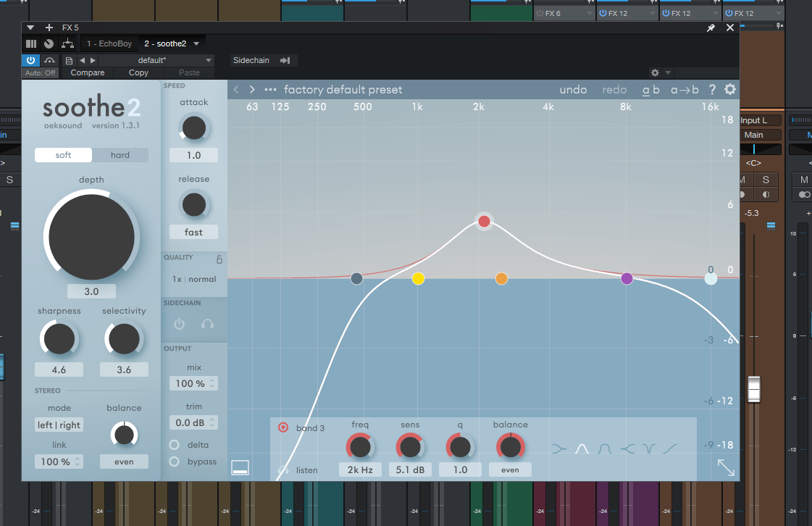Viewport: 812px width, 526px height.
Task: Switch to the 1 - EchoBoy tab
Action: click(109, 44)
